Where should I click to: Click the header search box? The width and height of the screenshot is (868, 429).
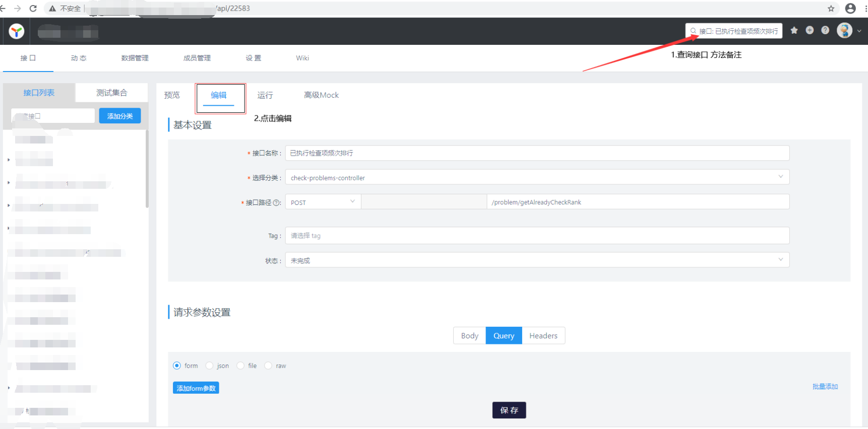click(x=734, y=31)
